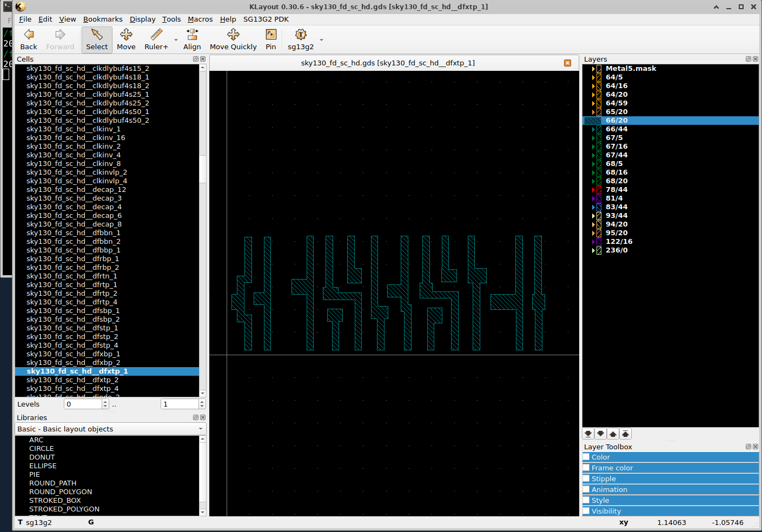Enable the Color checkbox in Layer Toolbox
The width and height of the screenshot is (762, 532).
586,457
